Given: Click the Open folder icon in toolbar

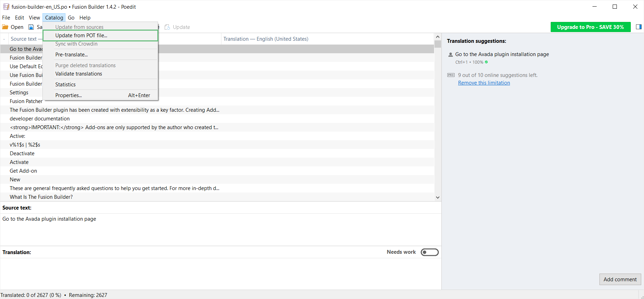Looking at the screenshot, I should point(5,27).
